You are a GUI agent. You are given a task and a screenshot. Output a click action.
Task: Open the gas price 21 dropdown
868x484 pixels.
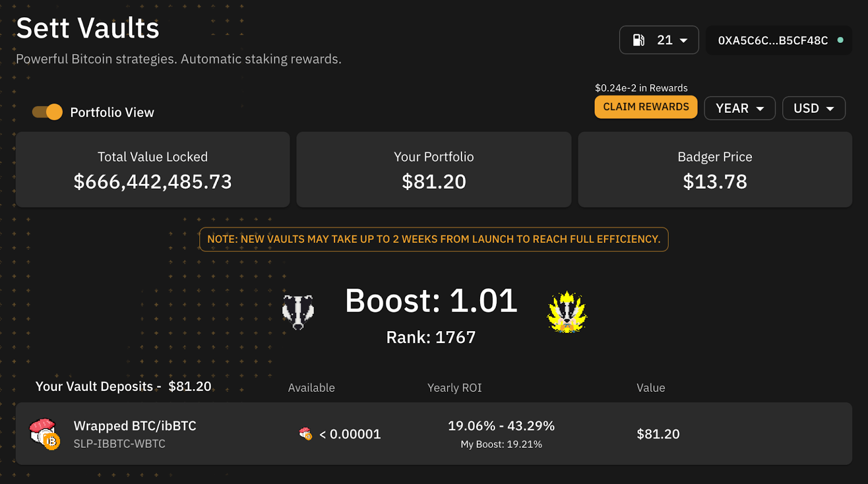point(659,40)
